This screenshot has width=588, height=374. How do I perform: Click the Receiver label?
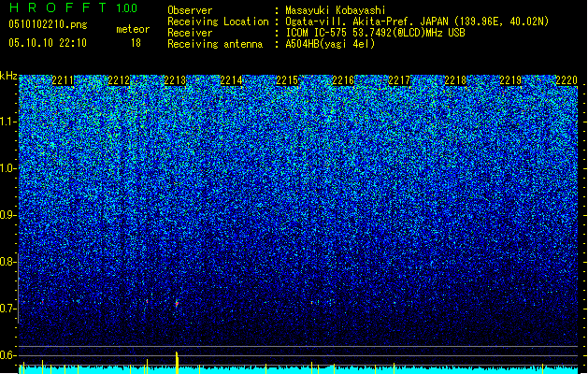(x=190, y=33)
